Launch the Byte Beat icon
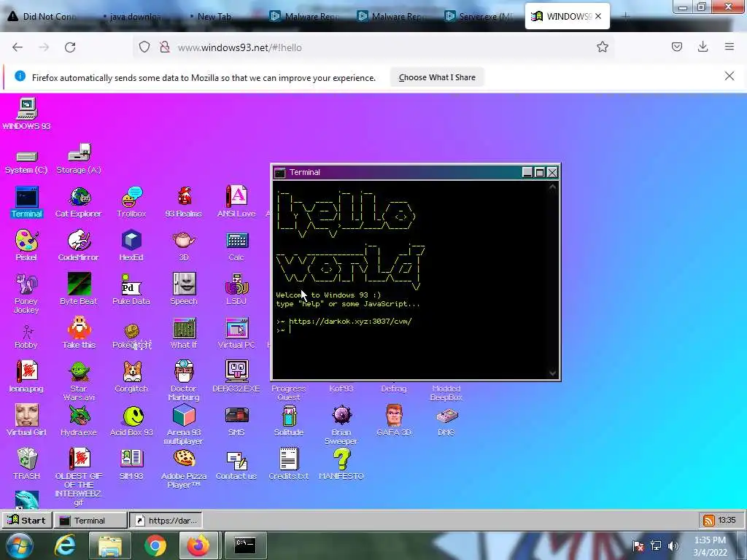This screenshot has height=560, width=747. coord(79,289)
